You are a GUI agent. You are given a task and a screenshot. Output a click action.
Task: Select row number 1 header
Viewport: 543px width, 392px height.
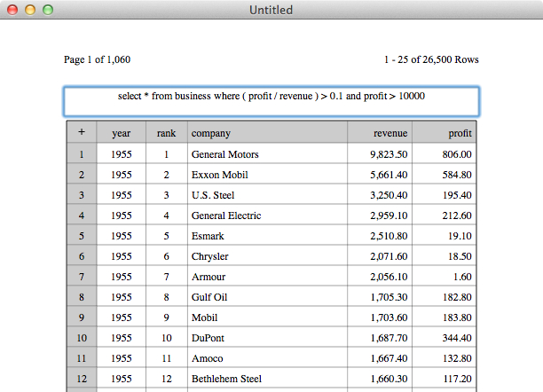(82, 154)
